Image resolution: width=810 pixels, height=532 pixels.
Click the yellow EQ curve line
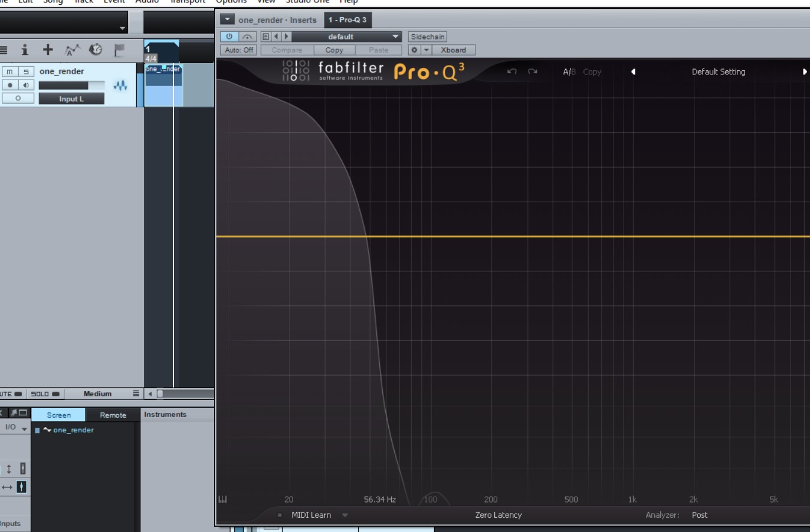click(x=513, y=237)
